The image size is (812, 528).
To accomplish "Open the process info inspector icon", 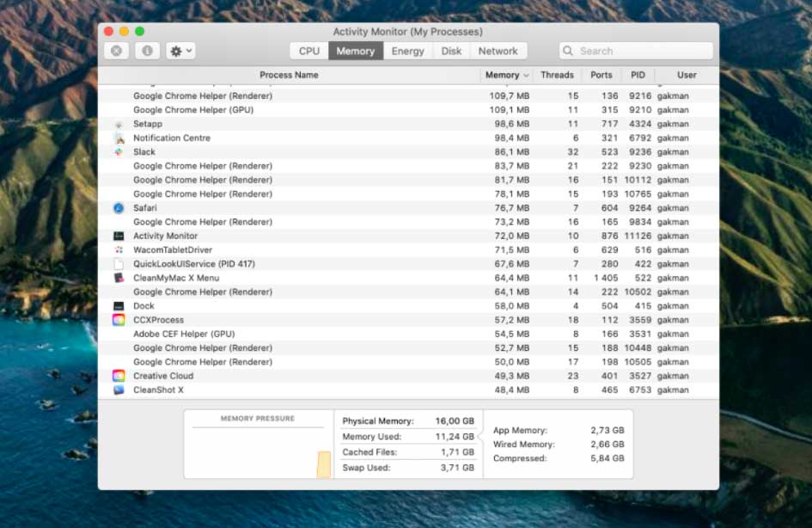I will 147,51.
